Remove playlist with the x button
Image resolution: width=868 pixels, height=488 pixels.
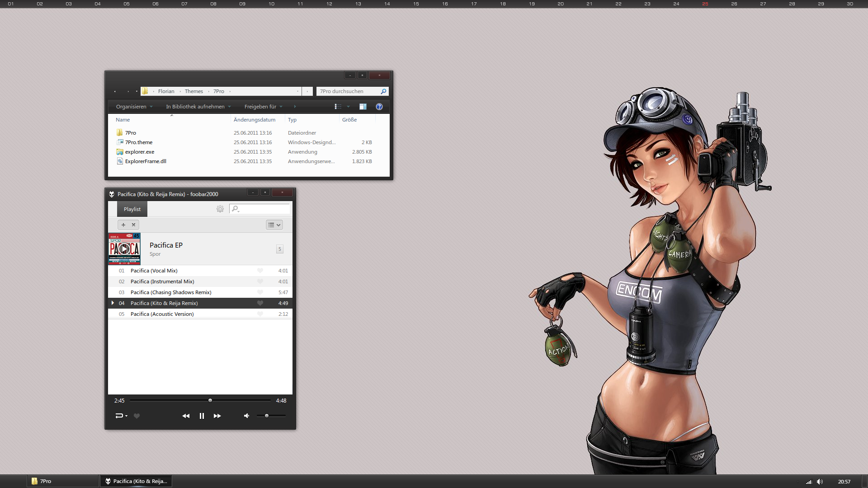click(134, 225)
